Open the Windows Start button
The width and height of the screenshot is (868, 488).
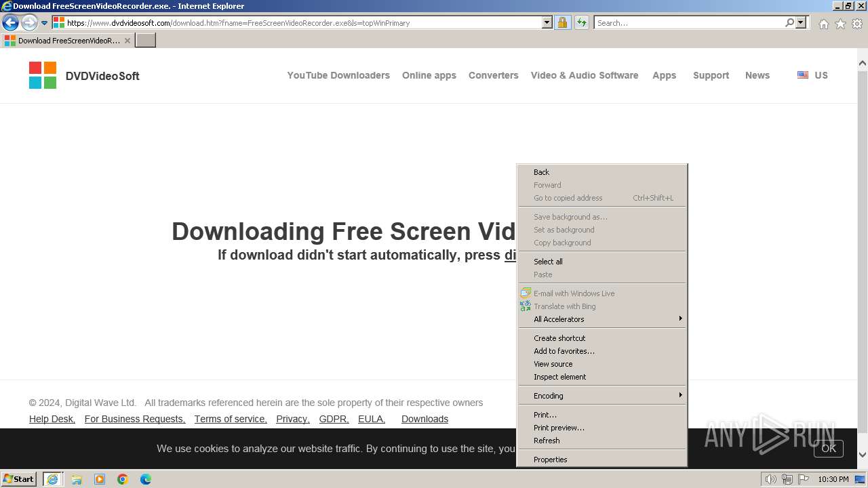[19, 479]
